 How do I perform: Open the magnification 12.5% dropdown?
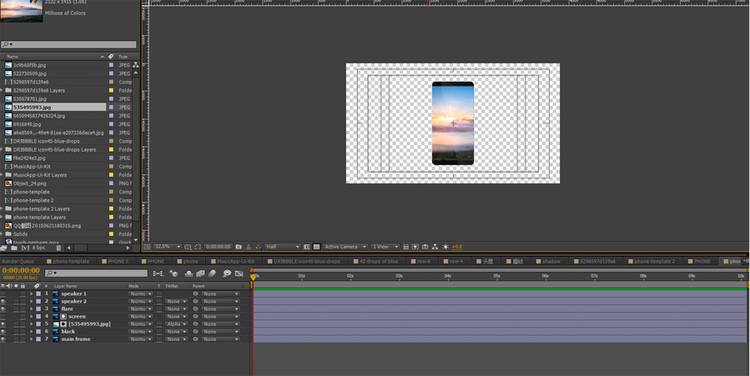167,247
